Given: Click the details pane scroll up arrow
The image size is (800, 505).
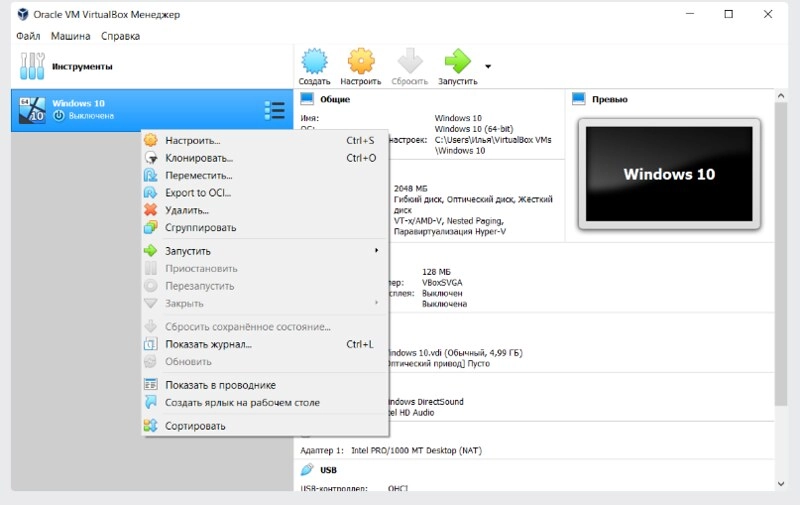Looking at the screenshot, I should tap(781, 95).
